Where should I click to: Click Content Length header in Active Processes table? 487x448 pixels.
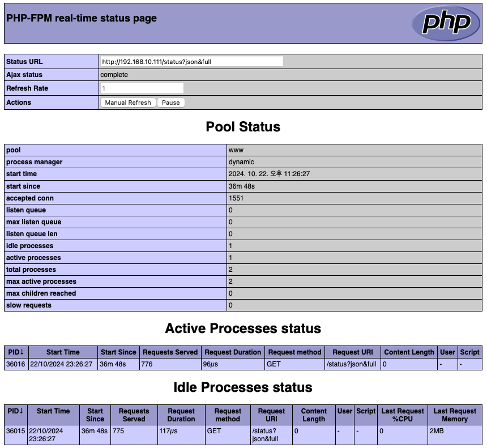point(409,352)
